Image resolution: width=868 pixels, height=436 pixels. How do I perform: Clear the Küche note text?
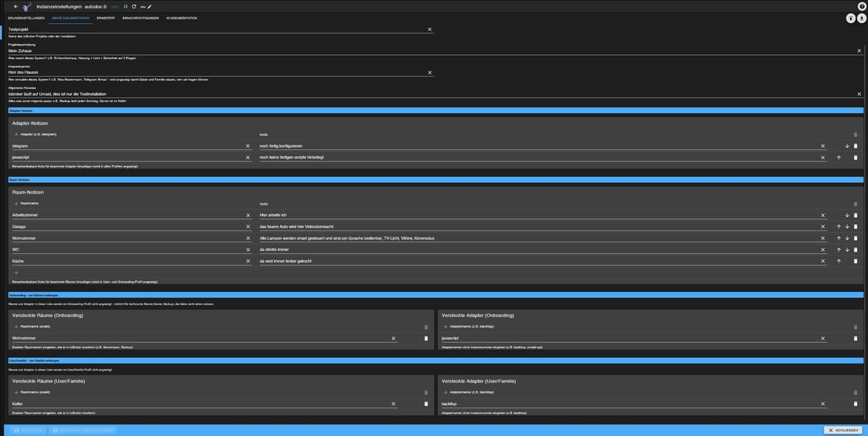(822, 261)
